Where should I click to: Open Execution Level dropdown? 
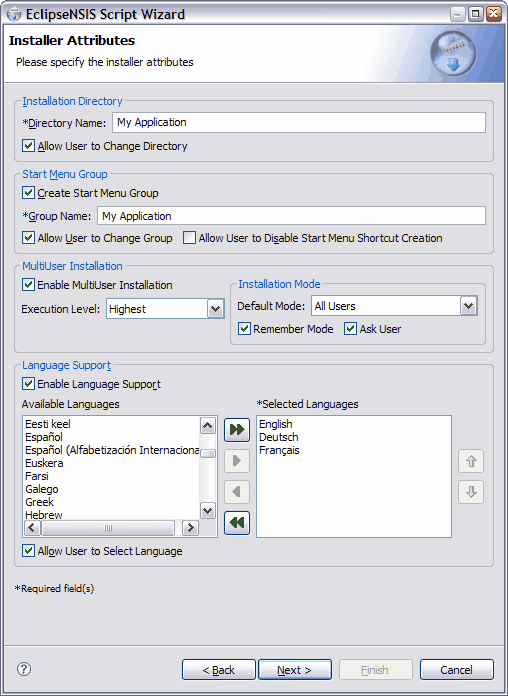[215, 309]
